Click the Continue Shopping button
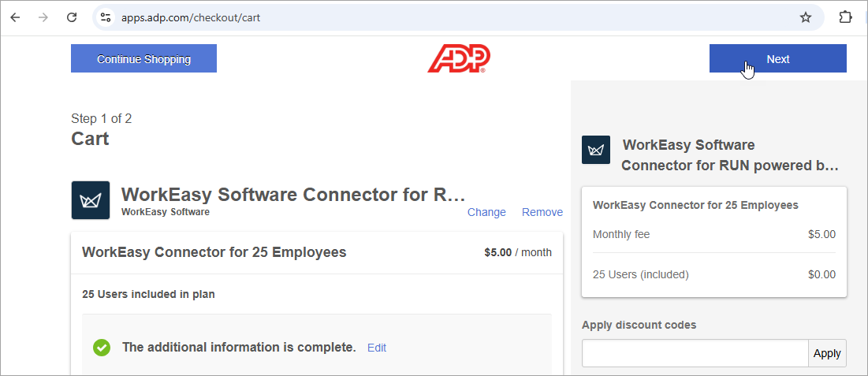Viewport: 868px width, 376px height. point(144,58)
